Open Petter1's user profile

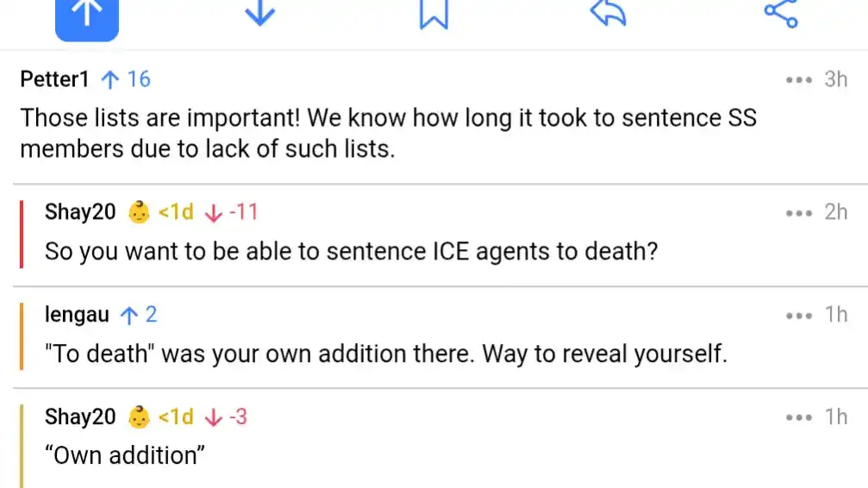(54, 80)
